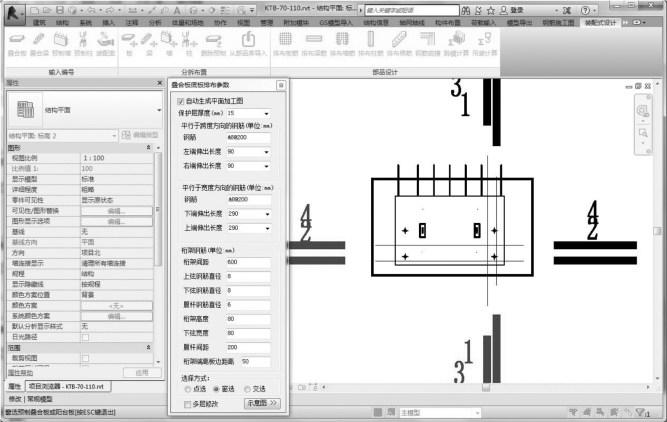Select the 叠合梁 ribbon tool

pos(39,45)
